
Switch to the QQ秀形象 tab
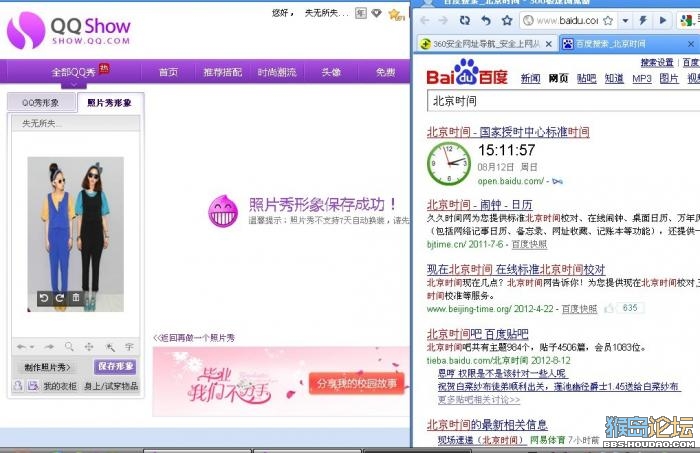[x=41, y=103]
